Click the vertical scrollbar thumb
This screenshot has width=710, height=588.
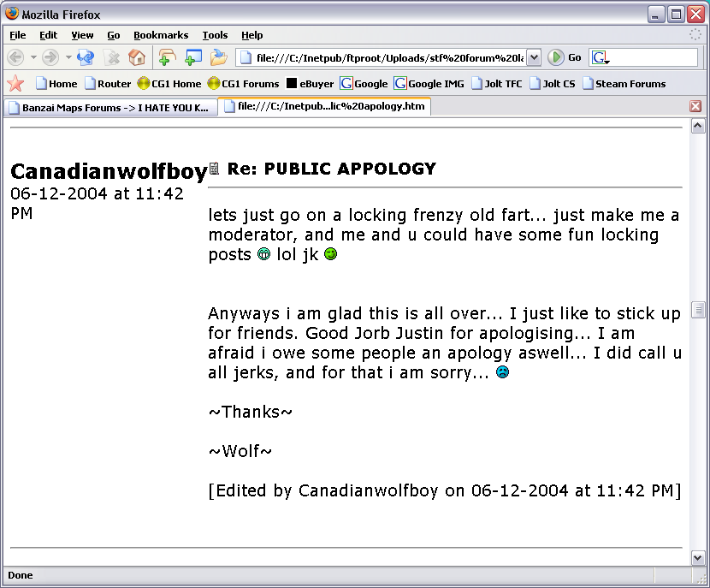tap(698, 311)
